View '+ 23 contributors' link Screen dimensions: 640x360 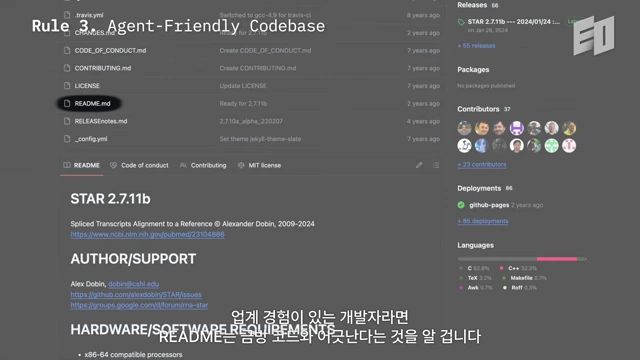coord(482,164)
